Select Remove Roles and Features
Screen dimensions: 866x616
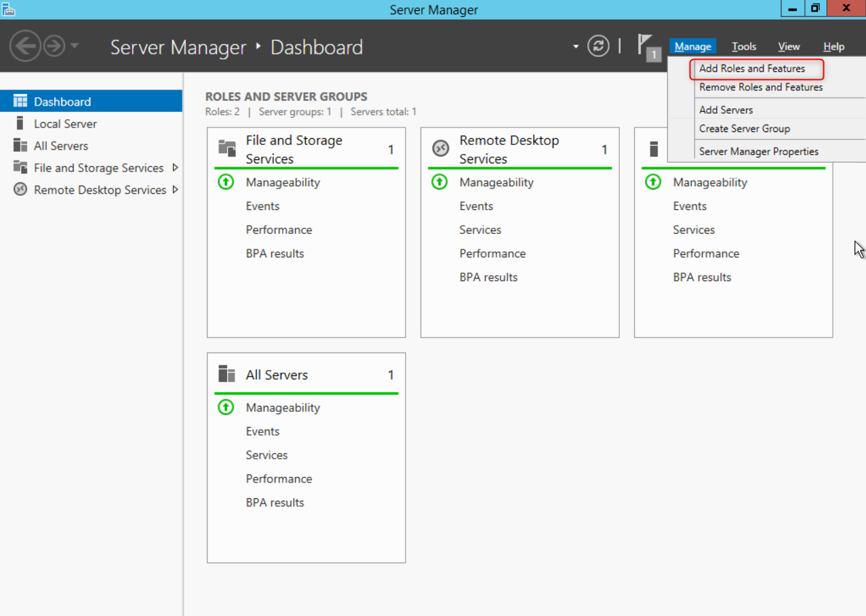[761, 87]
